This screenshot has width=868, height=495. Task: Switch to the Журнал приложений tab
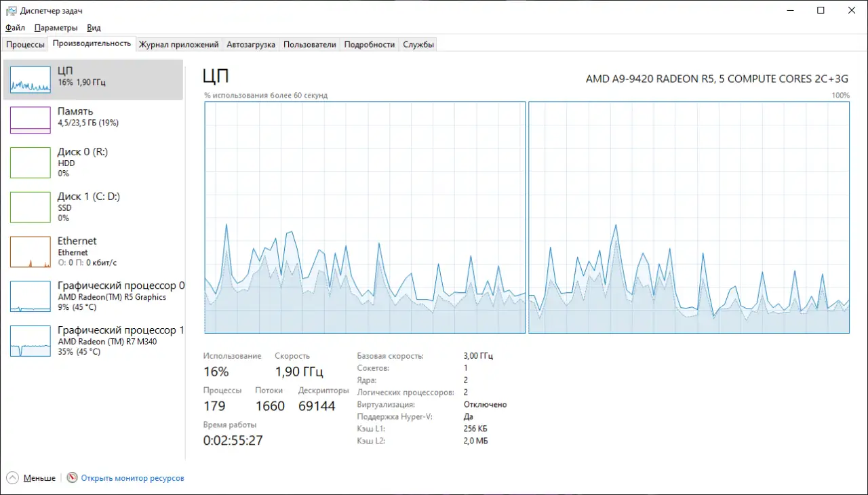pos(178,45)
